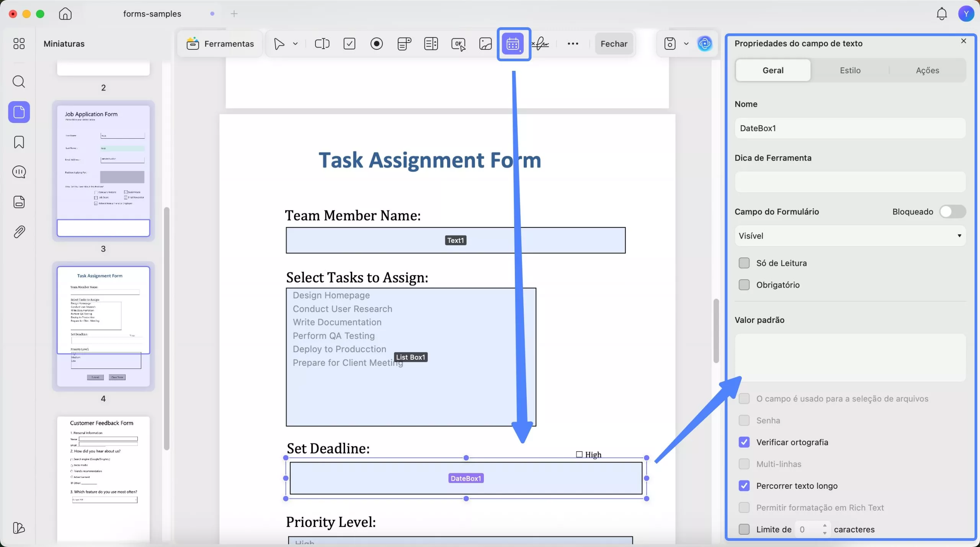The image size is (980, 547).
Task: Uncheck Verificar ortografia
Action: click(x=744, y=442)
